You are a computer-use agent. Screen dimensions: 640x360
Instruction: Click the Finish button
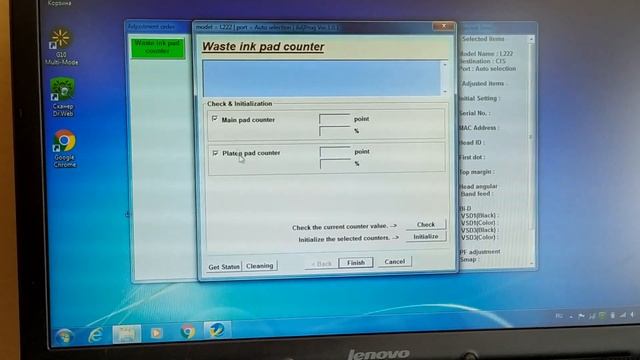click(x=356, y=263)
